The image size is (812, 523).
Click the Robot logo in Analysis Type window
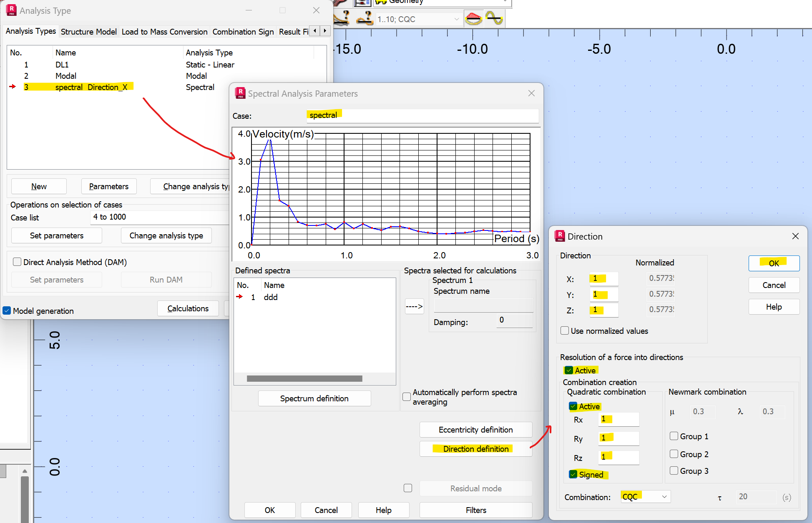point(11,10)
